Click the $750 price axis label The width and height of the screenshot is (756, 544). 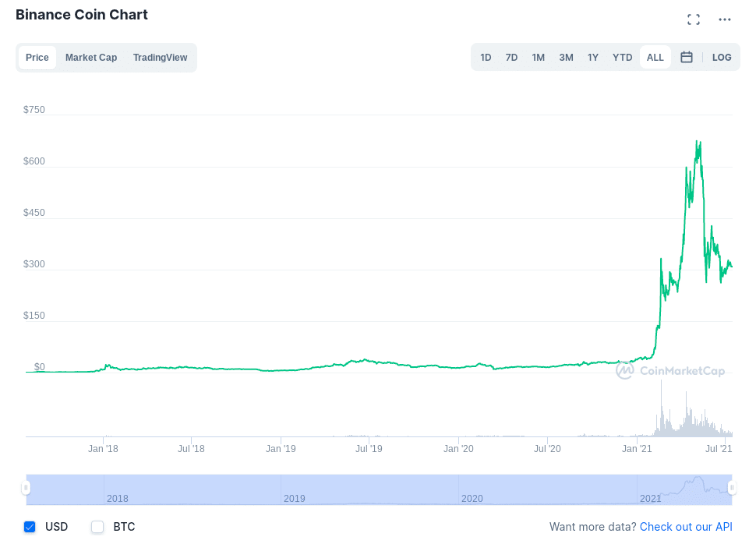click(x=34, y=109)
